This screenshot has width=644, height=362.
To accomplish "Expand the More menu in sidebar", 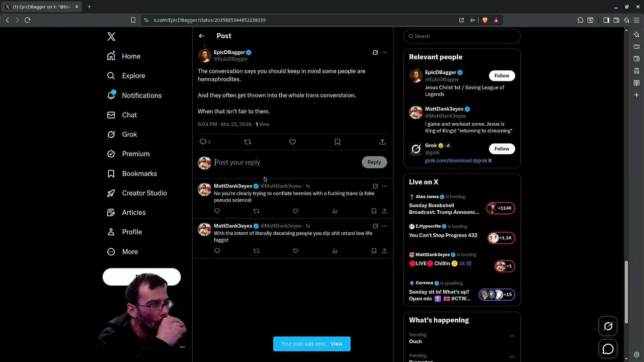I will 123,251.
